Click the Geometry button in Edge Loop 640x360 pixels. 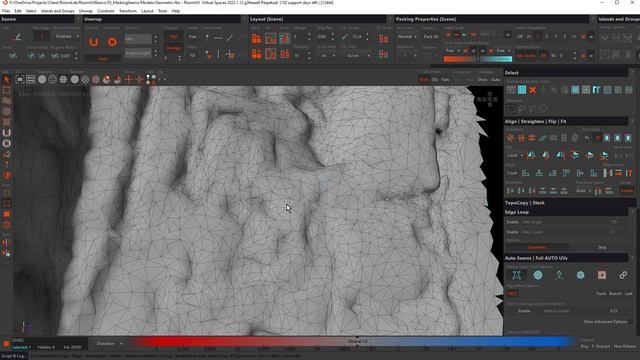pyautogui.click(x=537, y=247)
